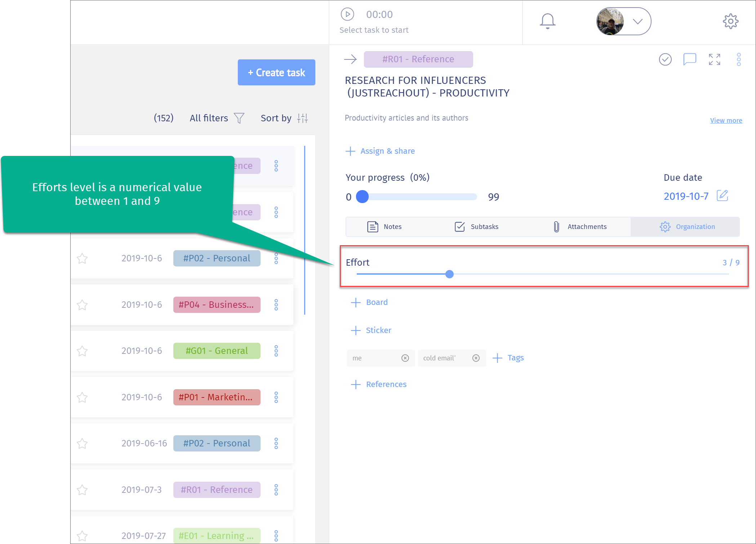This screenshot has height=544, width=756.
Task: Adjust the Effort slider handle
Action: click(x=449, y=274)
